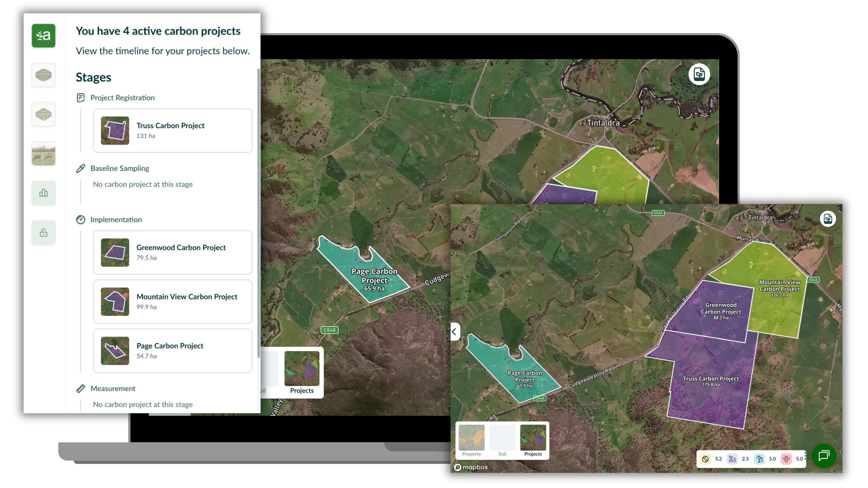Open the Greenwood Carbon Project card

tap(173, 252)
